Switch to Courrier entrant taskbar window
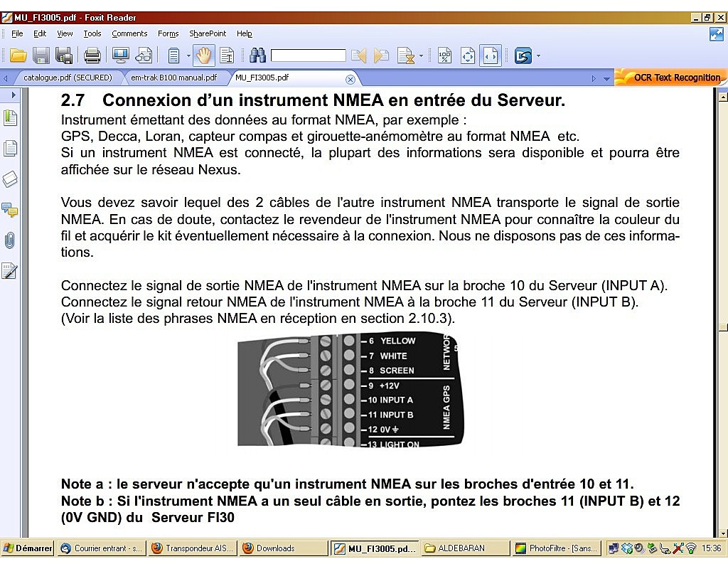Image resolution: width=728 pixels, height=569 pixels. click(x=102, y=548)
